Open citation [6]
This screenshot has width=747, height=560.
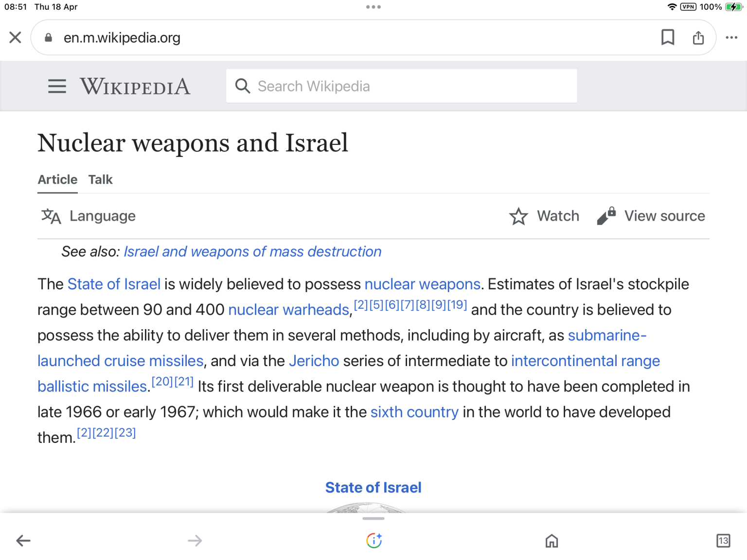pos(392,305)
